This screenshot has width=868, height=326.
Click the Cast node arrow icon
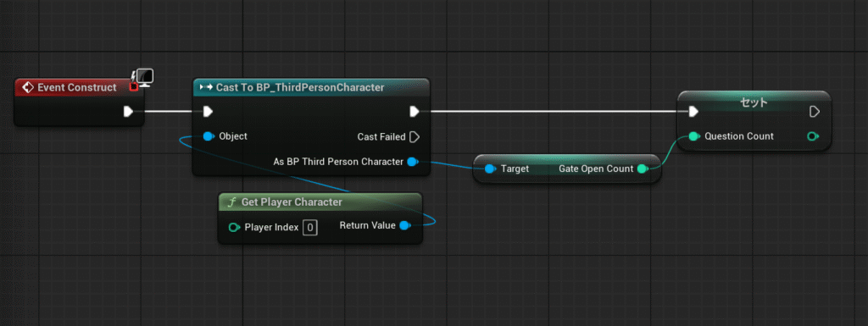[206, 87]
